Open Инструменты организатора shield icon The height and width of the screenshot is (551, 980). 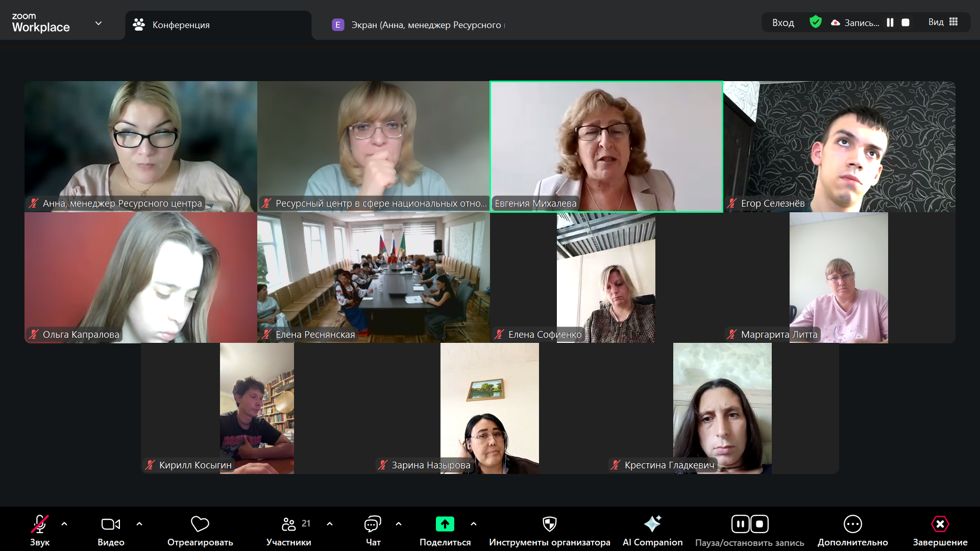pos(550,524)
